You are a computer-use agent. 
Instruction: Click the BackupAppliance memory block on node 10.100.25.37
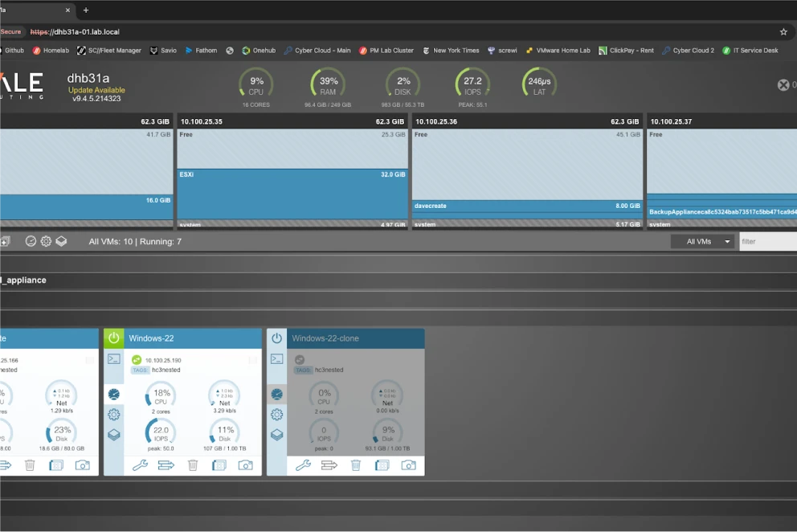click(721, 211)
